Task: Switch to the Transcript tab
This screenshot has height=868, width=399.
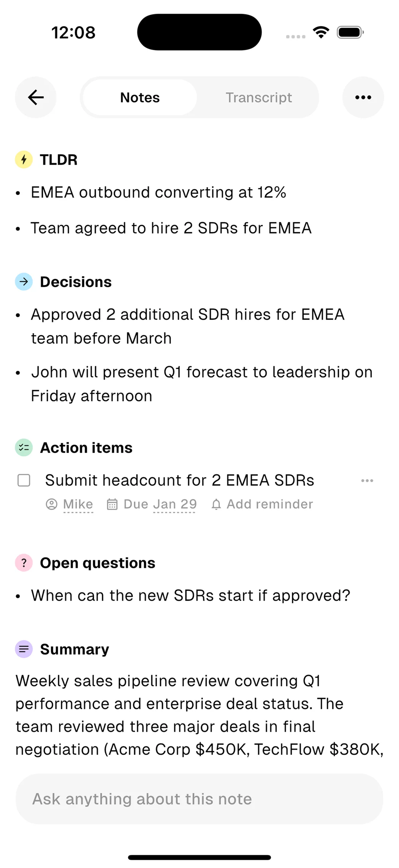Action: [259, 97]
